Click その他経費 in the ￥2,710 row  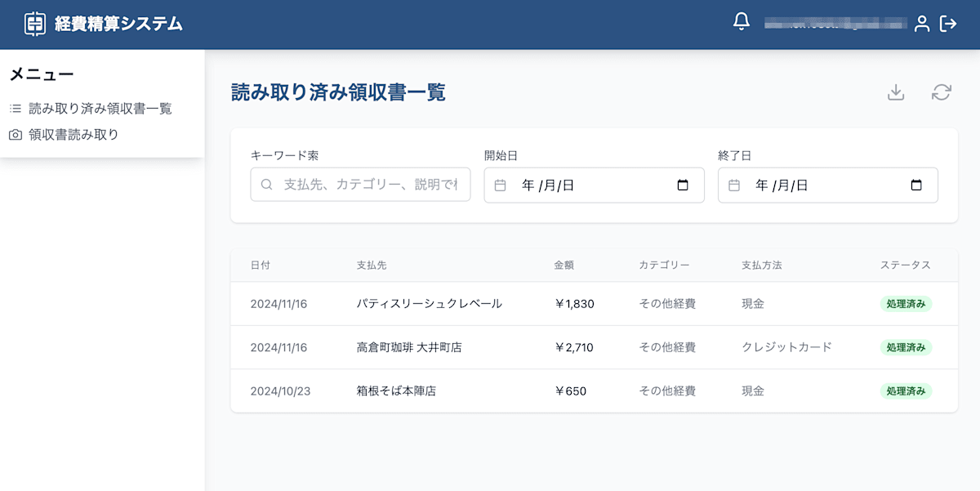coord(668,347)
